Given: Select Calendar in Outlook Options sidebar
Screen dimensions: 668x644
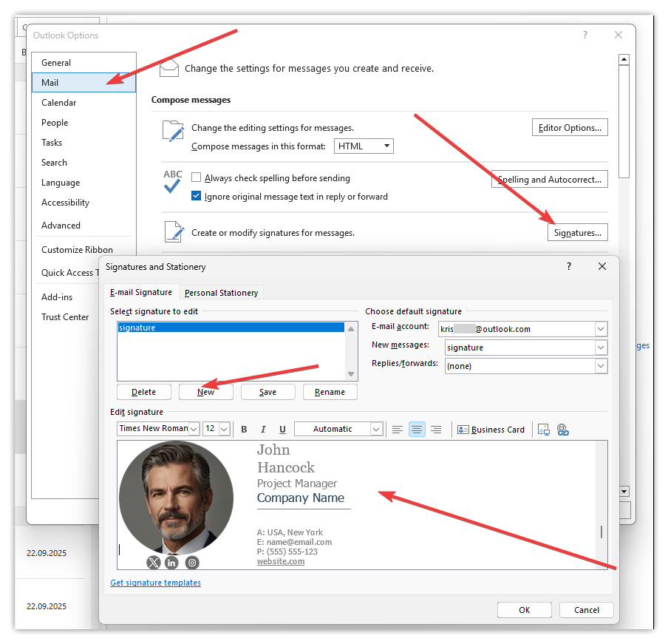Looking at the screenshot, I should (x=59, y=103).
